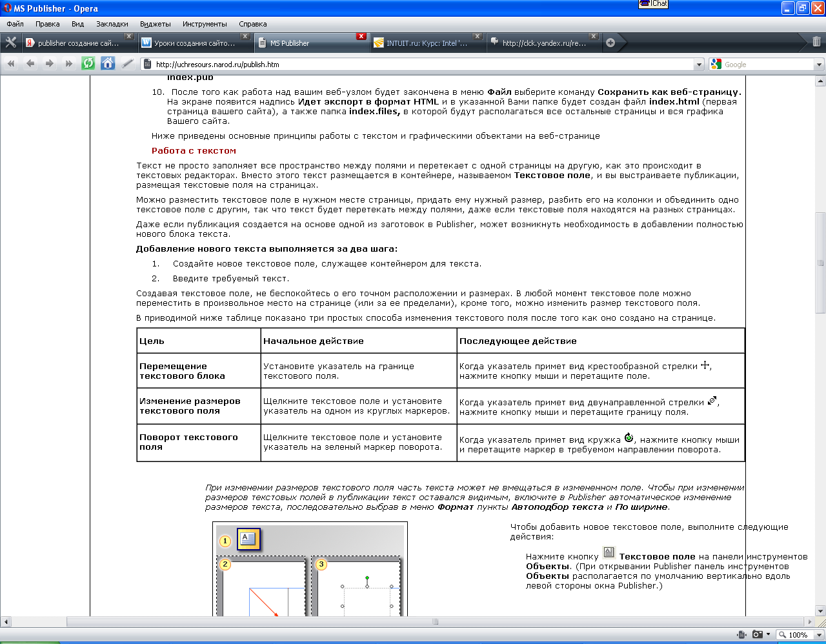
Task: Open the closed tabs trash icon
Action: tap(816, 42)
